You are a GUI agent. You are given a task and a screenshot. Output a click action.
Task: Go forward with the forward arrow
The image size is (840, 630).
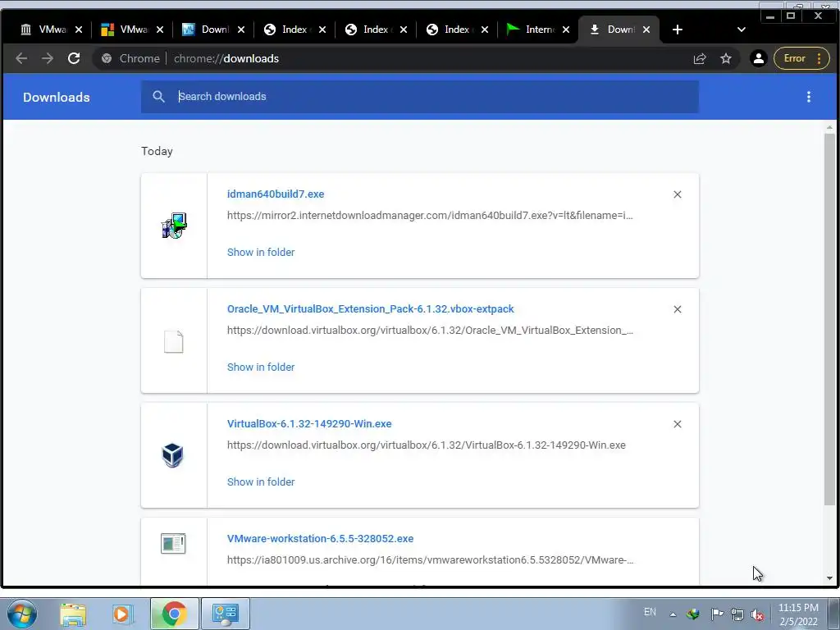(x=48, y=58)
